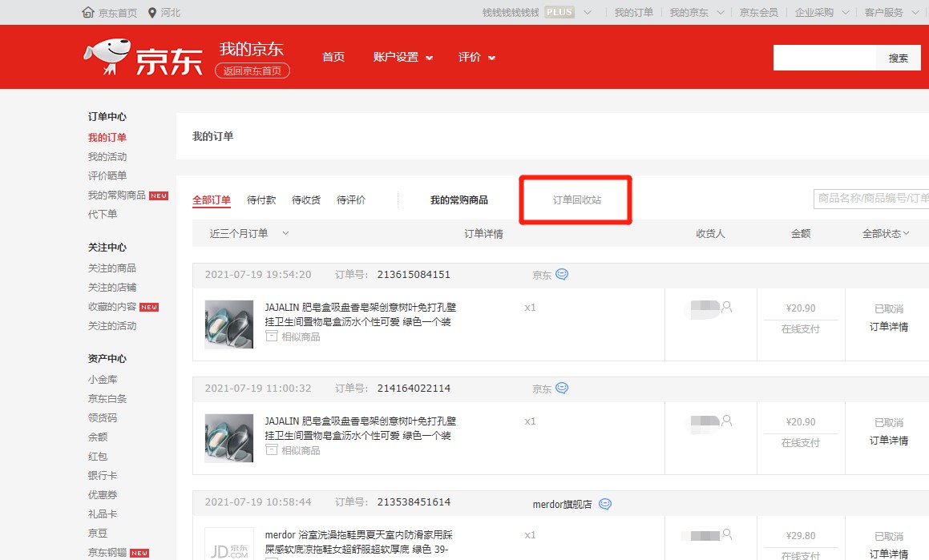Switch to the 待评价 tab
Screen dimensions: 929x560
(x=351, y=200)
